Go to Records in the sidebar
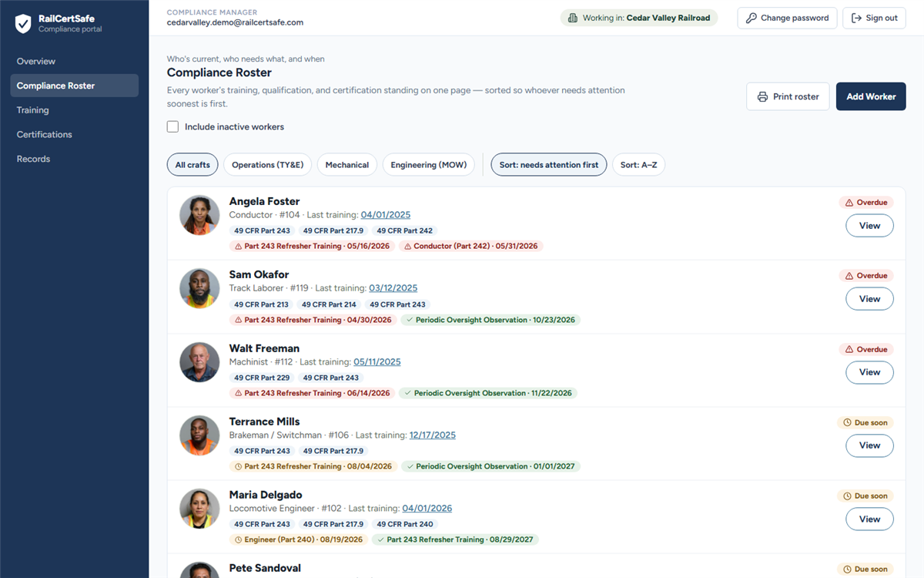The width and height of the screenshot is (924, 578). point(33,159)
